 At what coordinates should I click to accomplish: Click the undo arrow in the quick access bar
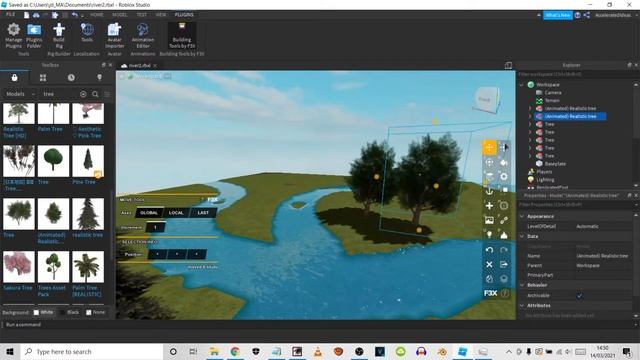[x=74, y=15]
